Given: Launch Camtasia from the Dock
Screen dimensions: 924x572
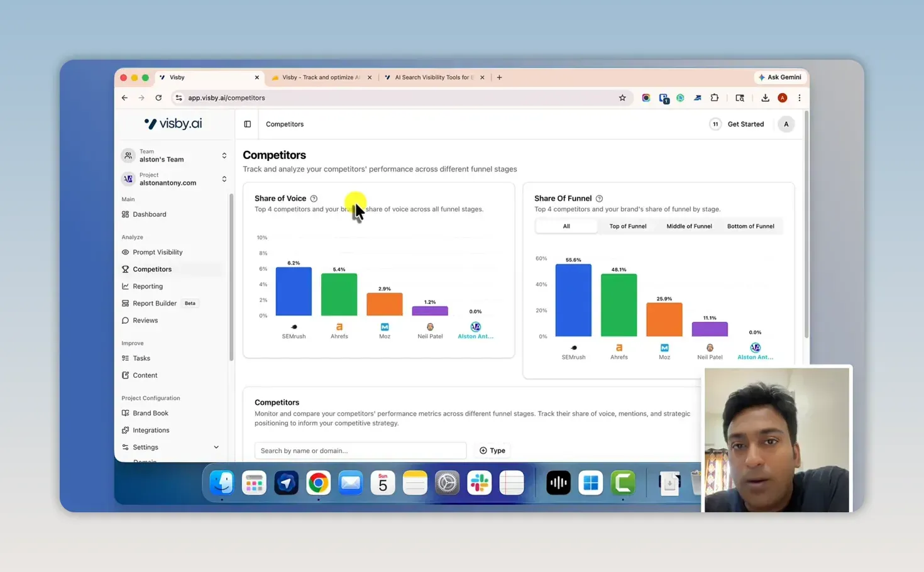Looking at the screenshot, I should (623, 483).
